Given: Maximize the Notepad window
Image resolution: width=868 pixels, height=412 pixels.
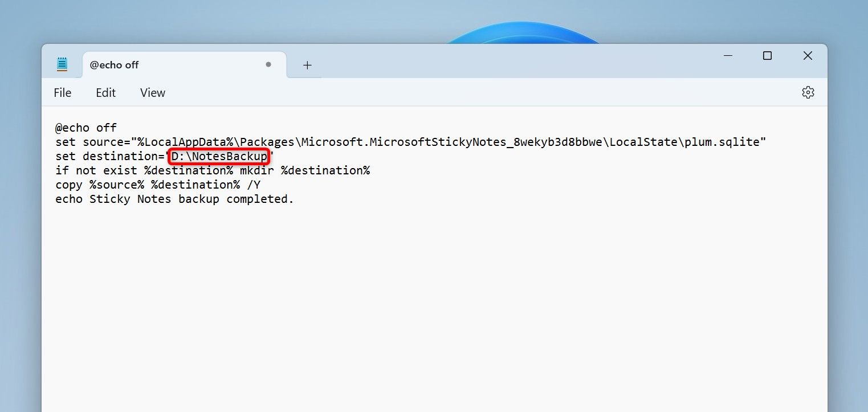Looking at the screenshot, I should pos(767,55).
